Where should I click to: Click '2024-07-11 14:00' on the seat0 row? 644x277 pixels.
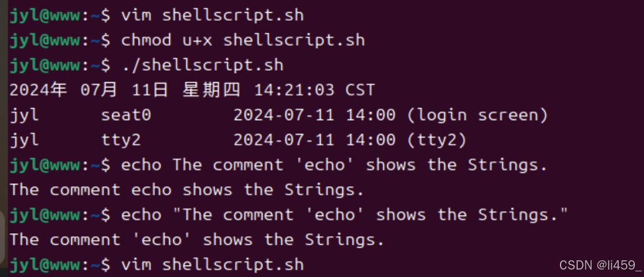click(315, 116)
